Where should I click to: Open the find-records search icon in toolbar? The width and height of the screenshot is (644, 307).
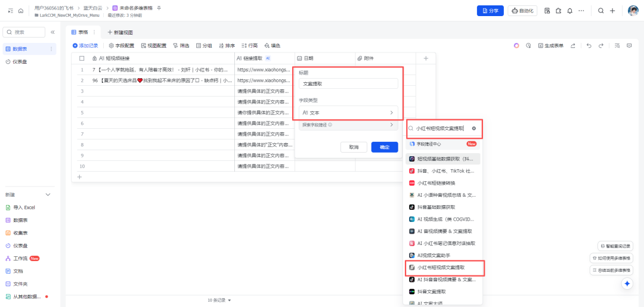[x=617, y=45]
